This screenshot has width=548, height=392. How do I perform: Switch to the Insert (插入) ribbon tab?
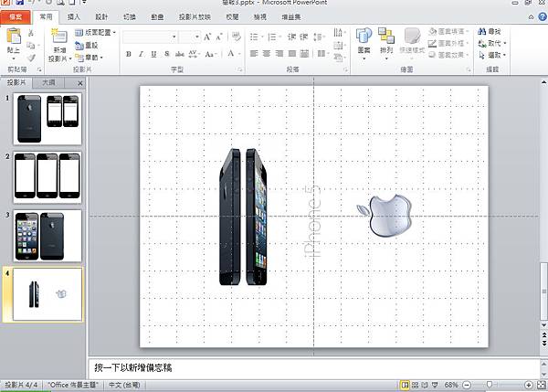click(73, 16)
